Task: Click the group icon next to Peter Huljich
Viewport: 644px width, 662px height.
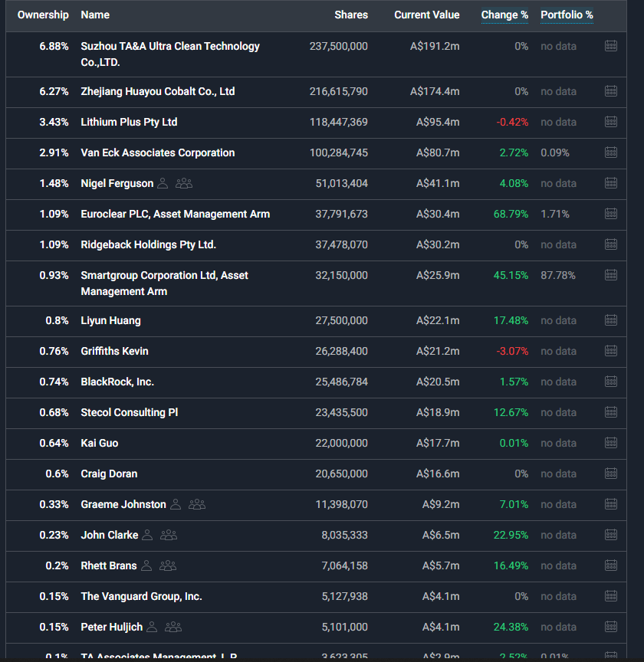Action: pos(173,627)
